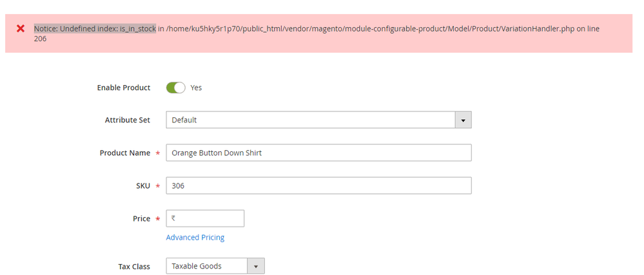Click into the Product Name field
Image resolution: width=644 pixels, height=275 pixels.
[x=318, y=153]
